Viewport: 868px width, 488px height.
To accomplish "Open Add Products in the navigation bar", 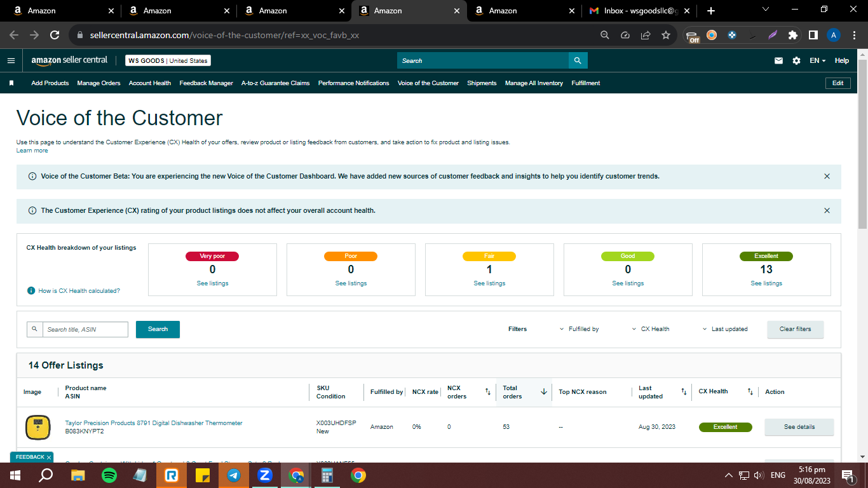I will [x=50, y=83].
